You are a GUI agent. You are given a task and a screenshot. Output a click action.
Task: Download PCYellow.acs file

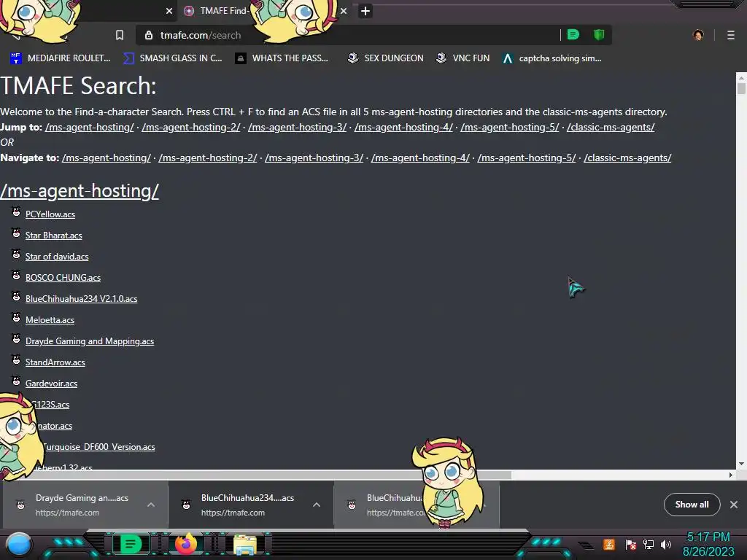point(50,214)
